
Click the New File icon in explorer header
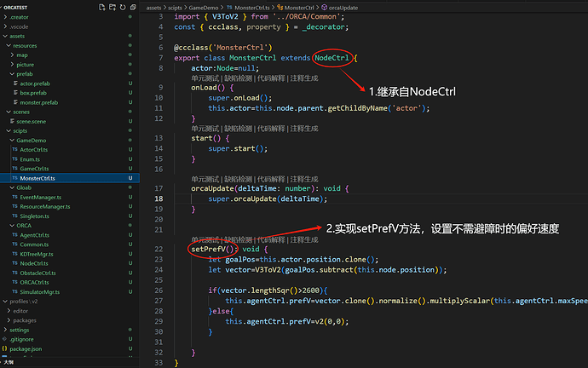coord(101,7)
